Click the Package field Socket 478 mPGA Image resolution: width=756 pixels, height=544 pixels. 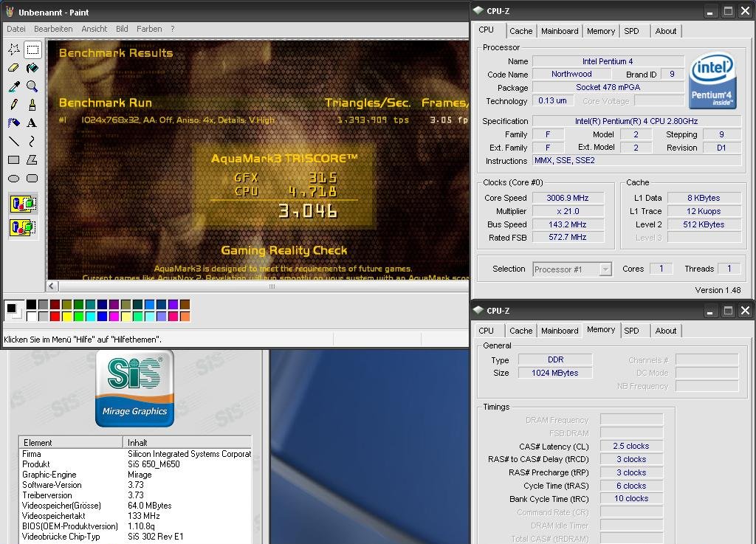point(608,87)
